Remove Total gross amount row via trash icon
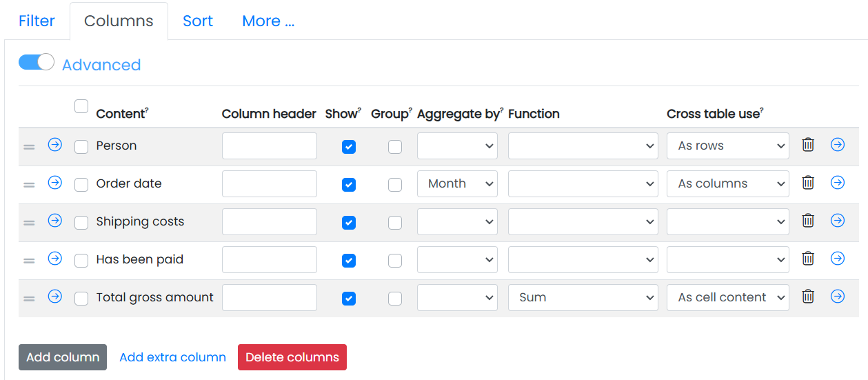 coord(808,297)
